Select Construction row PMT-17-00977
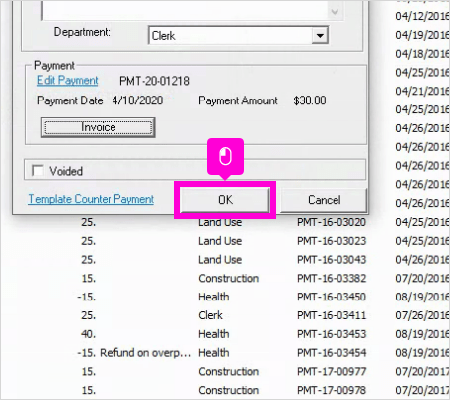 click(x=263, y=371)
